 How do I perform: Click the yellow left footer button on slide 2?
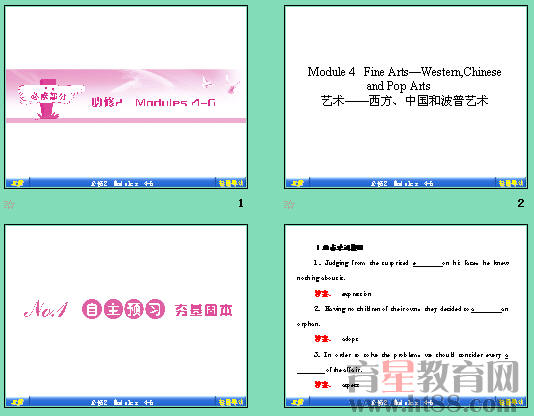tap(297, 183)
